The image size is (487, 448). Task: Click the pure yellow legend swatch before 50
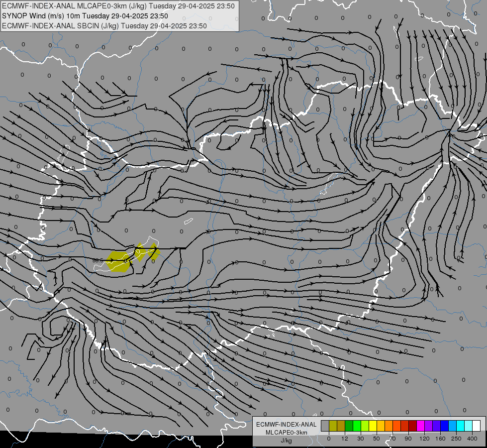373,426
